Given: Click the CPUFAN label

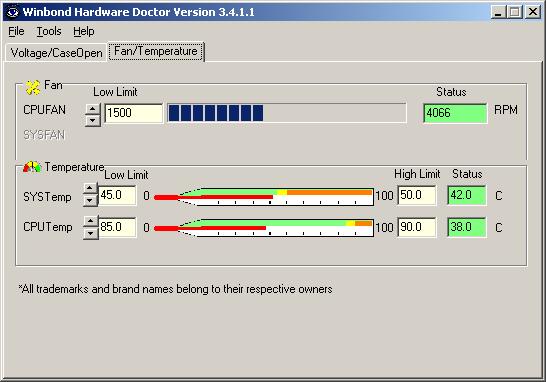Looking at the screenshot, I should click(x=45, y=110).
